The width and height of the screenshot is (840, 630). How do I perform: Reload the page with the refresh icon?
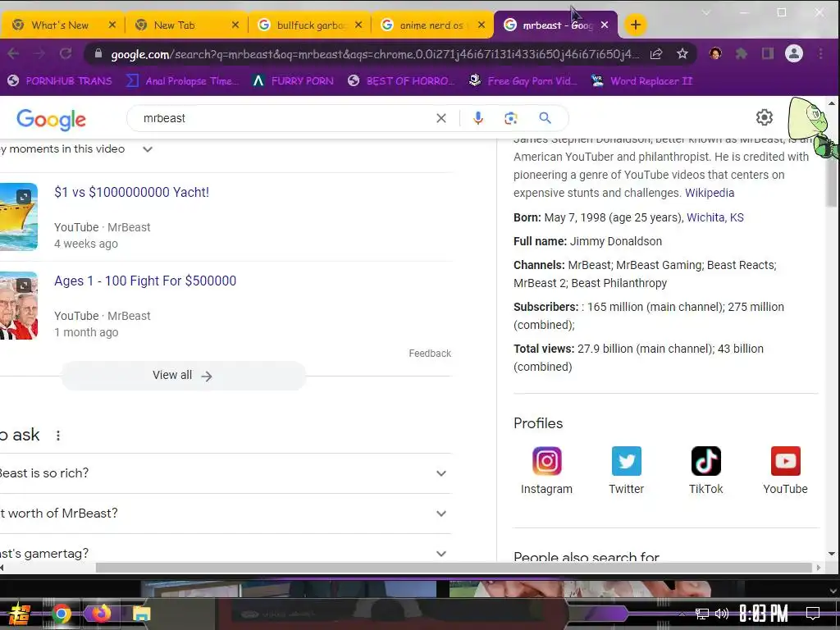pyautogui.click(x=66, y=53)
